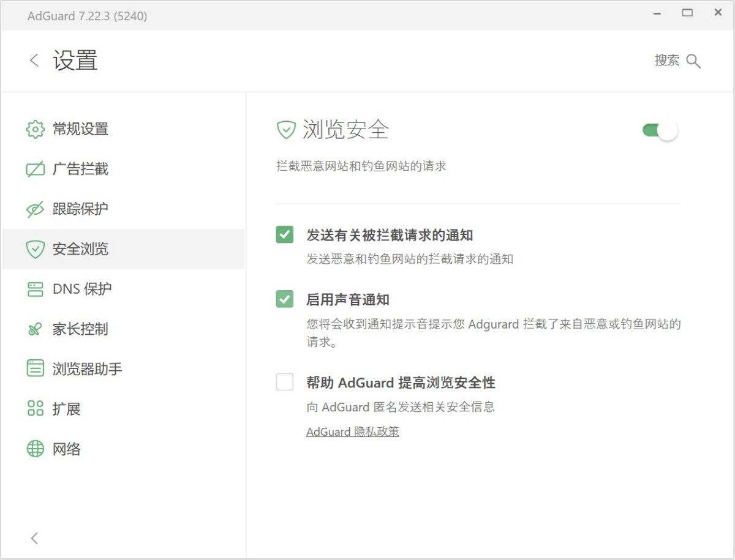
Task: Turn off the 浏览安全 toggle switch
Action: point(660,130)
